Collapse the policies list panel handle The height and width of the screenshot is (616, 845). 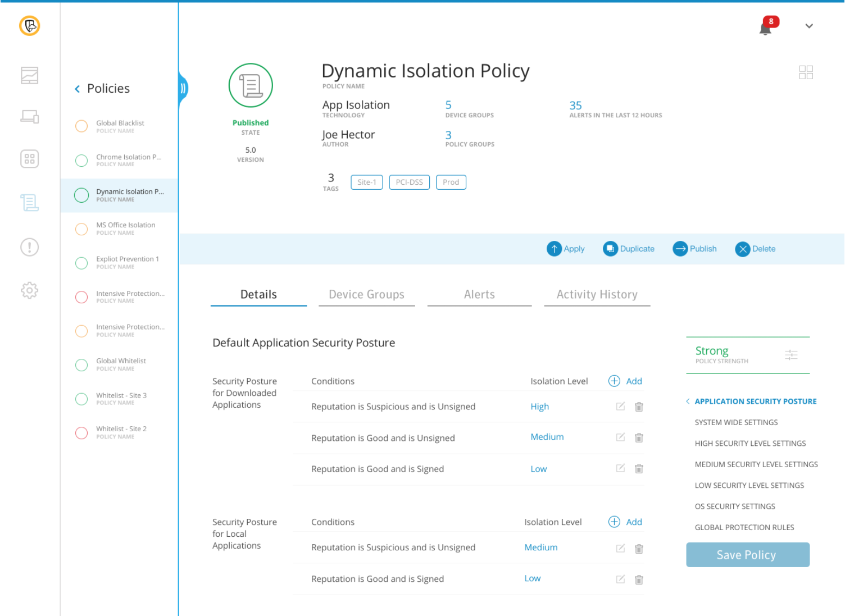(x=183, y=89)
